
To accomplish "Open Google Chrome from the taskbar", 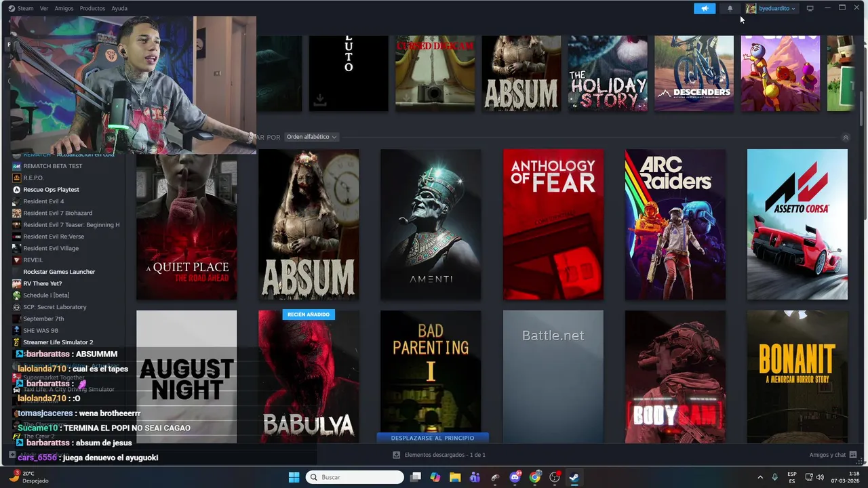I will (535, 477).
